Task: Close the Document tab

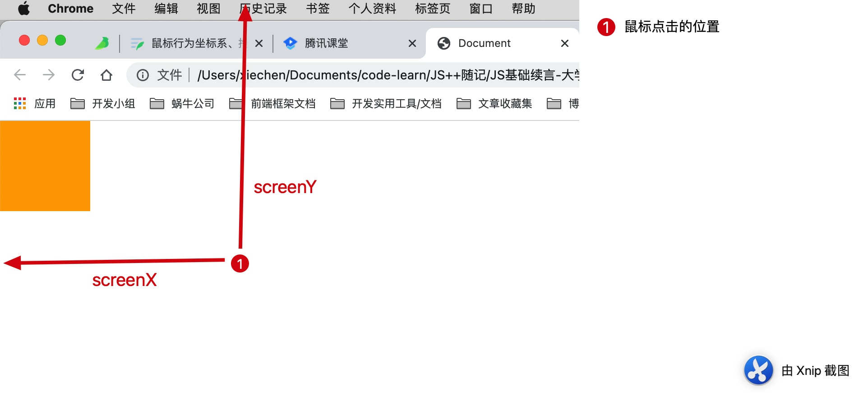Action: pyautogui.click(x=565, y=43)
